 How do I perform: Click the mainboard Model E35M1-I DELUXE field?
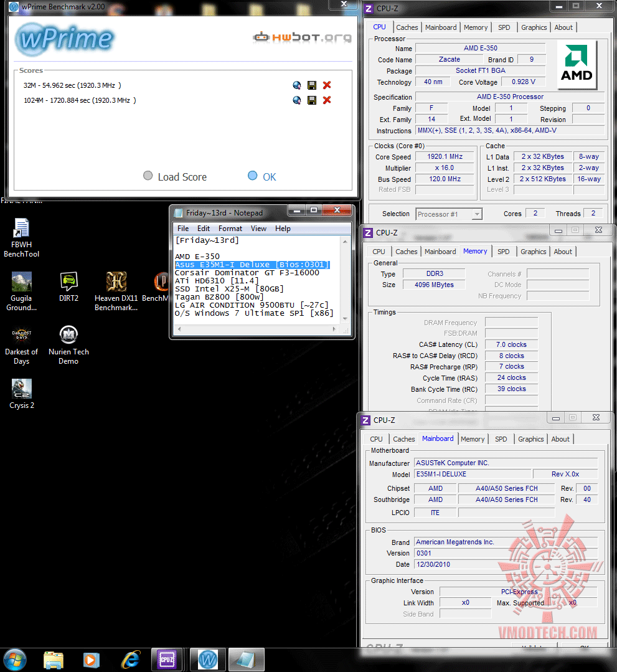[473, 474]
